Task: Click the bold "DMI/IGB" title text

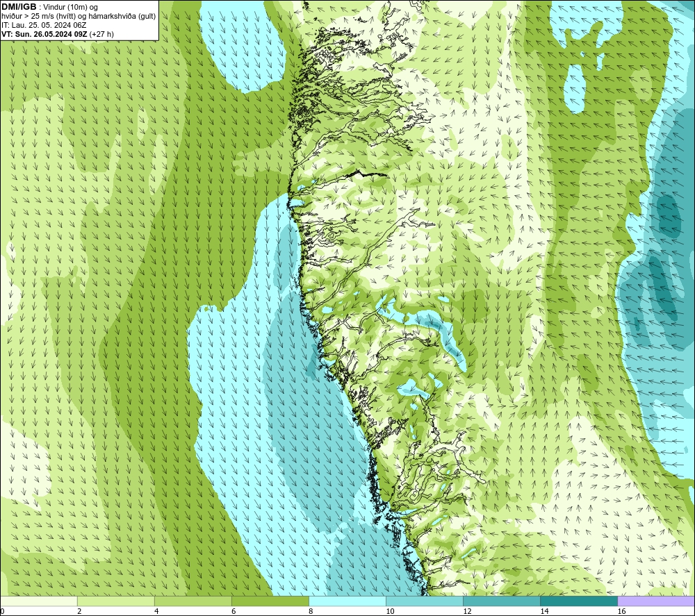Action: 19,7
